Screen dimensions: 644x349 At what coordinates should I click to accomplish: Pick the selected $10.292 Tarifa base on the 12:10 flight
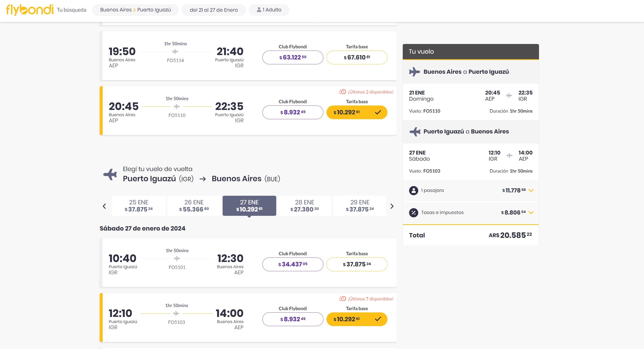(x=356, y=319)
